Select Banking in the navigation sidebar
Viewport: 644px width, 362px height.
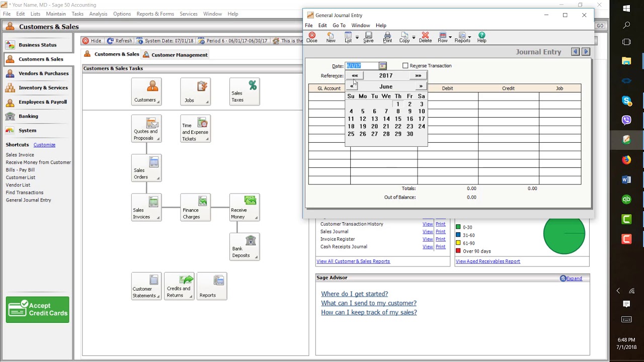coord(39,116)
